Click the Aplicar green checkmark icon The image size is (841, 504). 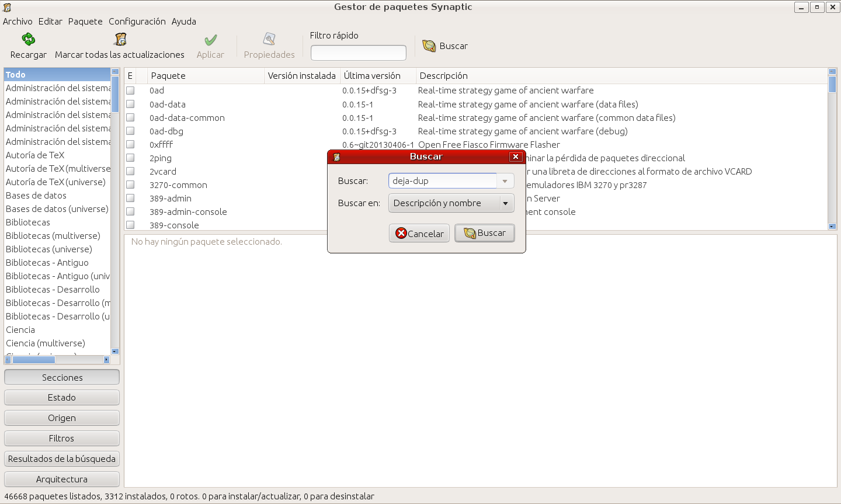[210, 40]
